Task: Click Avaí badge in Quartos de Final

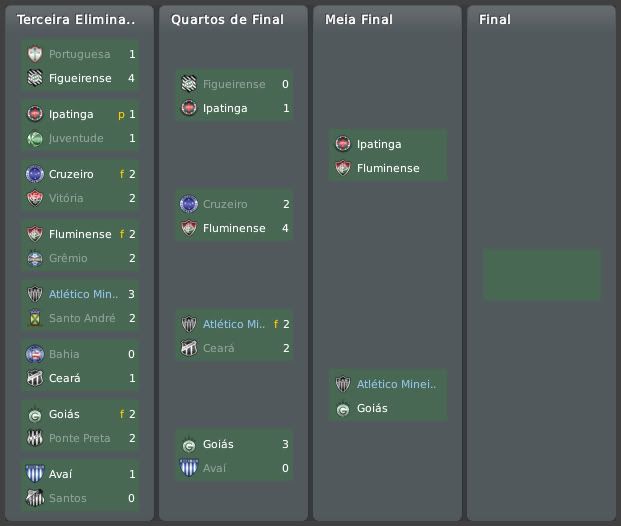Action: (x=189, y=468)
